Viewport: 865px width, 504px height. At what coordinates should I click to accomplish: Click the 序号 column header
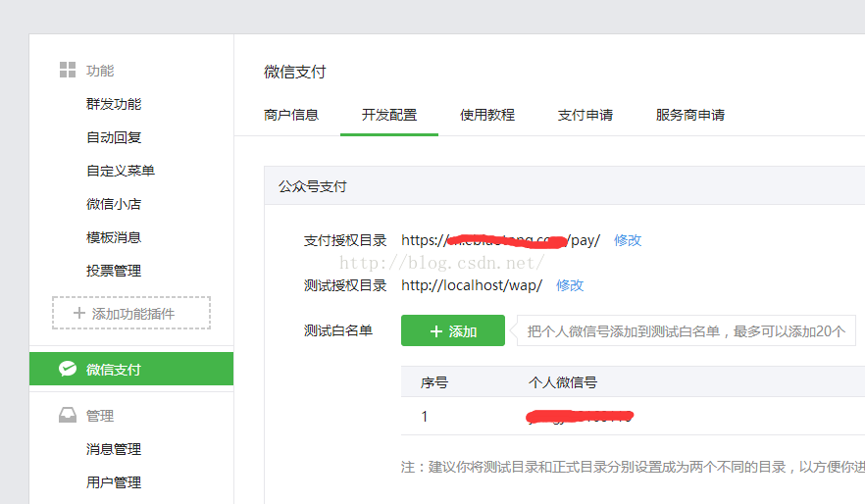point(434,382)
